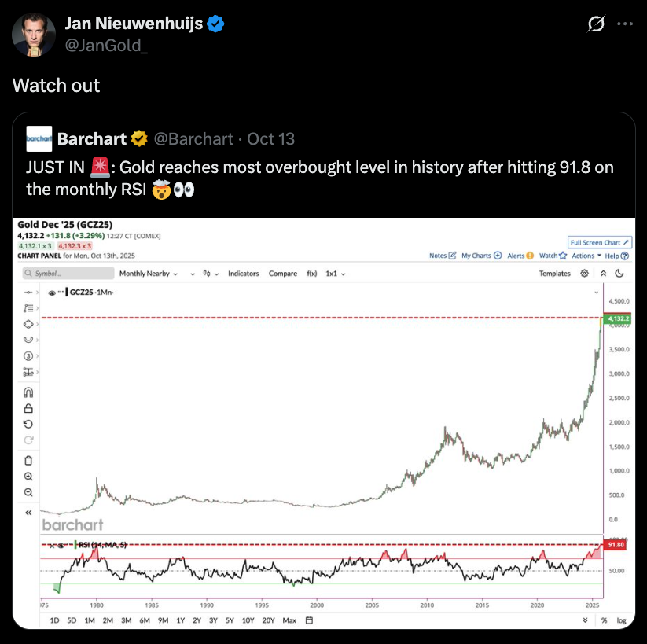Open the Barchart profile link
The image size is (647, 644).
coord(92,139)
